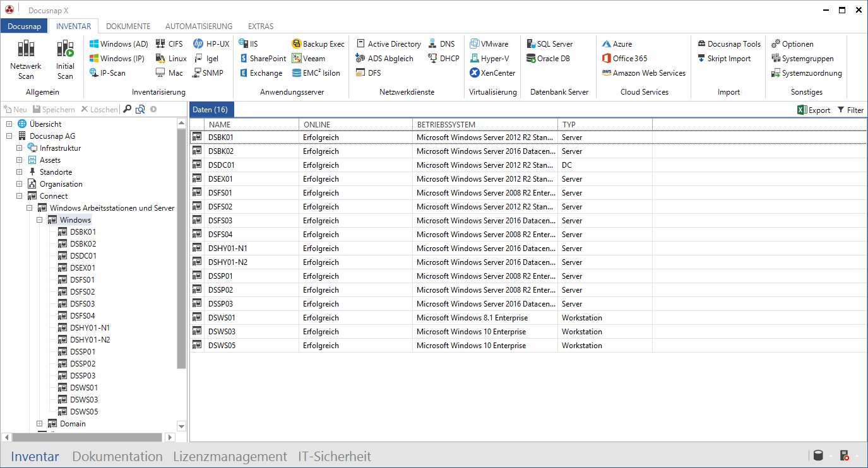Select the DNS scan
Image resolution: width=868 pixels, height=468 pixels.
click(441, 44)
